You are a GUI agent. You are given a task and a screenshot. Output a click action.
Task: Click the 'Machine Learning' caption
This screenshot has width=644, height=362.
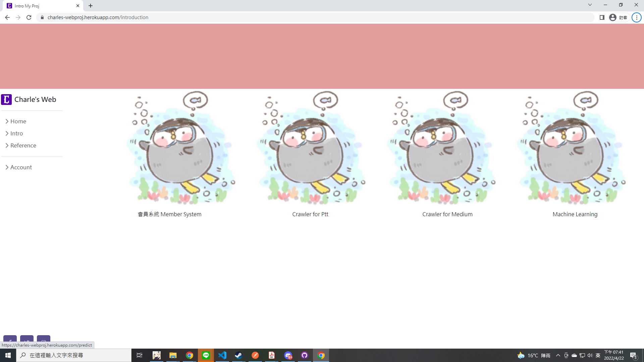(575, 214)
